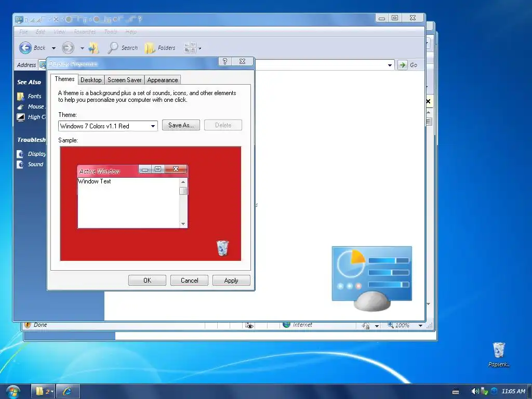Click the Papierk... recycle bin desktop icon

tap(499, 354)
